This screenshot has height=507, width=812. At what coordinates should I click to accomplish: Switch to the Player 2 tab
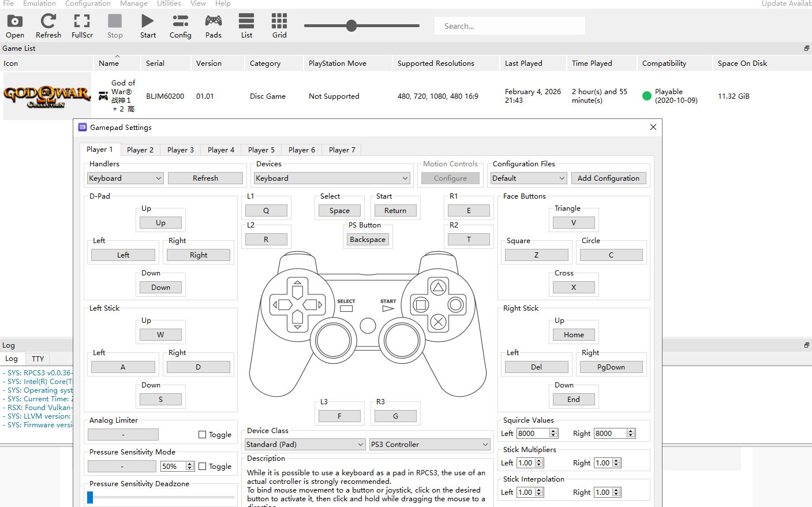click(x=140, y=150)
